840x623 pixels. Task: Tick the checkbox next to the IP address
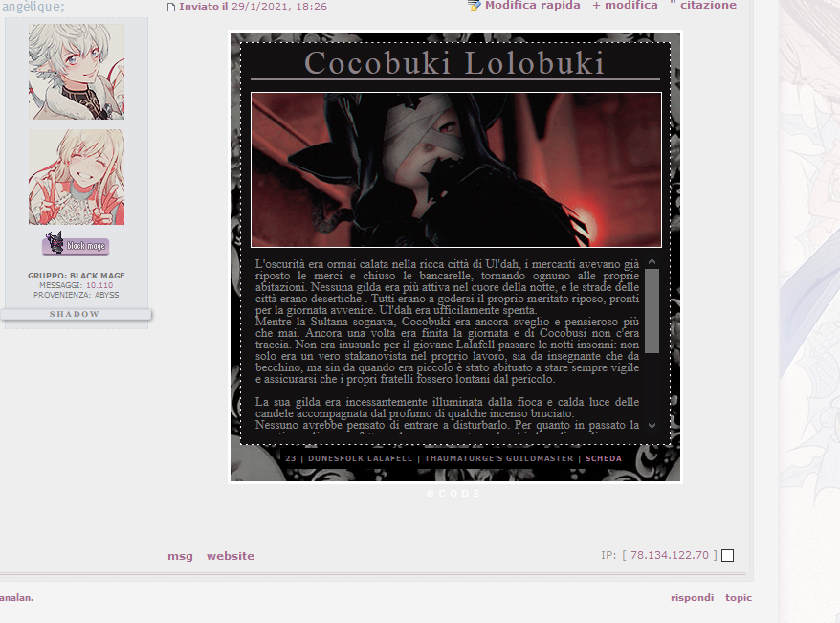click(x=727, y=556)
